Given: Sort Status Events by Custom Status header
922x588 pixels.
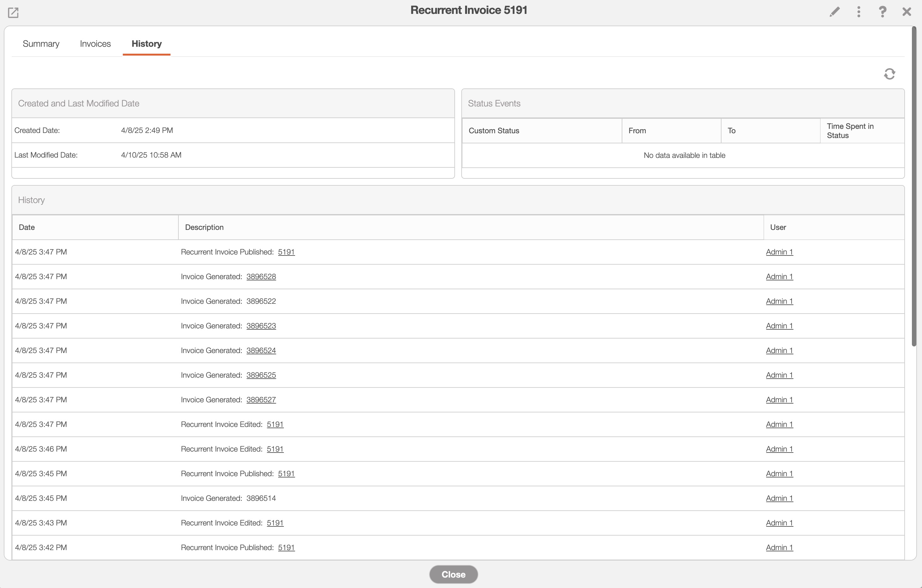Looking at the screenshot, I should pos(494,131).
